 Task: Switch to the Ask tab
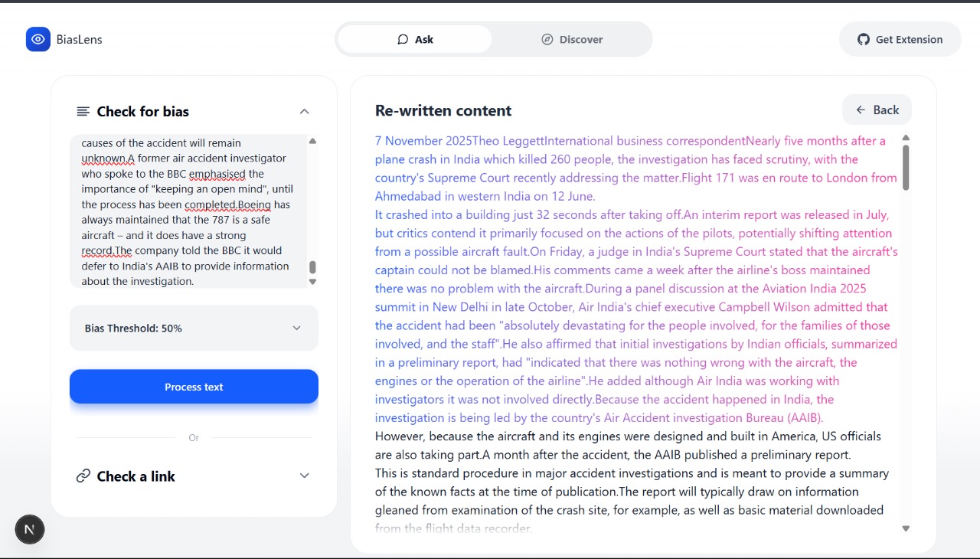pos(415,39)
